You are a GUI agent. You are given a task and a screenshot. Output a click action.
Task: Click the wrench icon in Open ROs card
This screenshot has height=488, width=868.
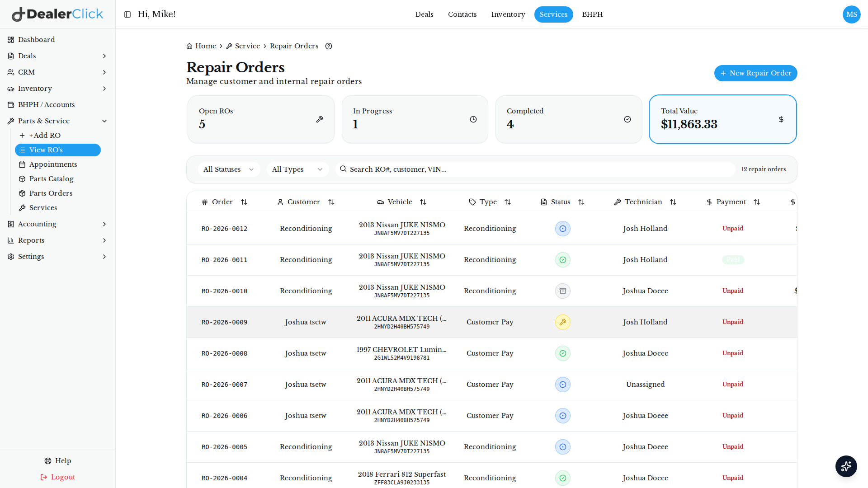[x=320, y=119]
